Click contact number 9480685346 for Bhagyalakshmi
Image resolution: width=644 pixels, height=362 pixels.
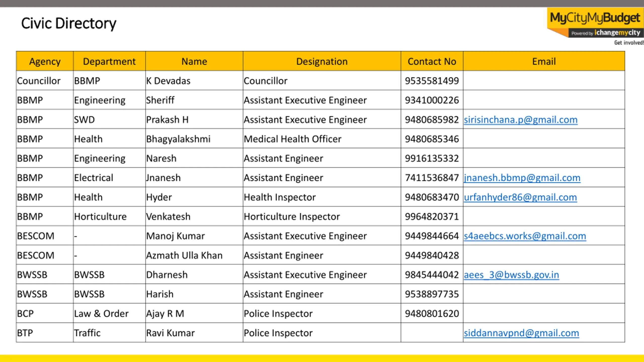point(432,139)
